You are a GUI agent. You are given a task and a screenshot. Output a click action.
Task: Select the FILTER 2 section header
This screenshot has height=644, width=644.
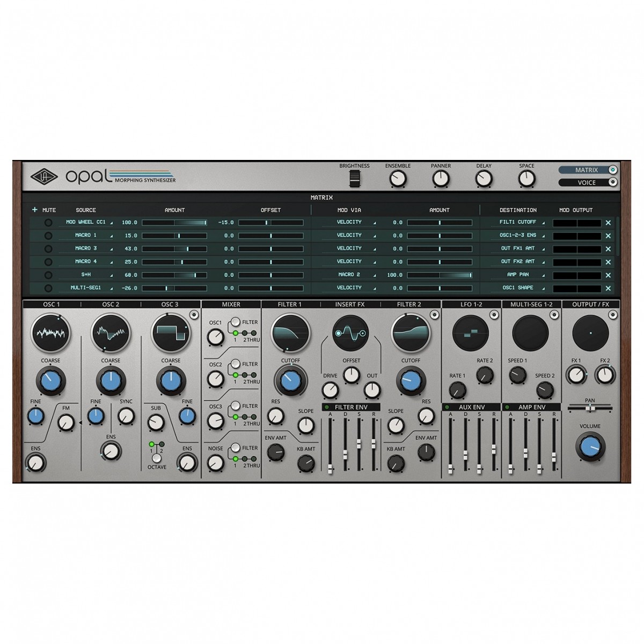411,304
